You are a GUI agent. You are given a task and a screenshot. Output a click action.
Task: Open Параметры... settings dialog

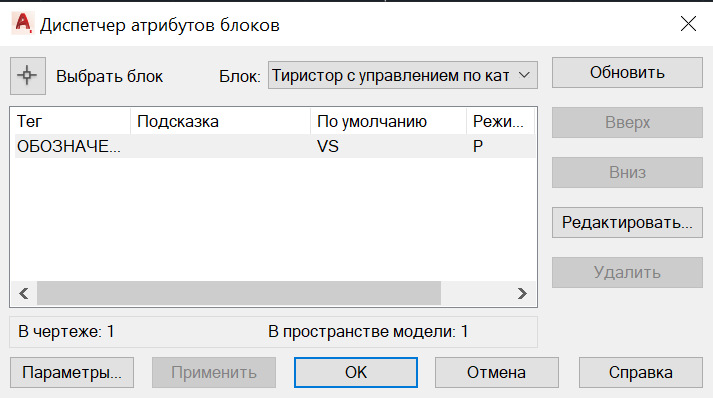click(x=72, y=373)
